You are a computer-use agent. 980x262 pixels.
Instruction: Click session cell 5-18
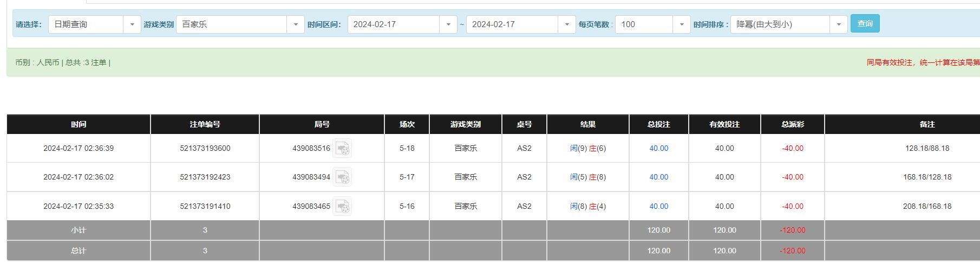coord(407,148)
